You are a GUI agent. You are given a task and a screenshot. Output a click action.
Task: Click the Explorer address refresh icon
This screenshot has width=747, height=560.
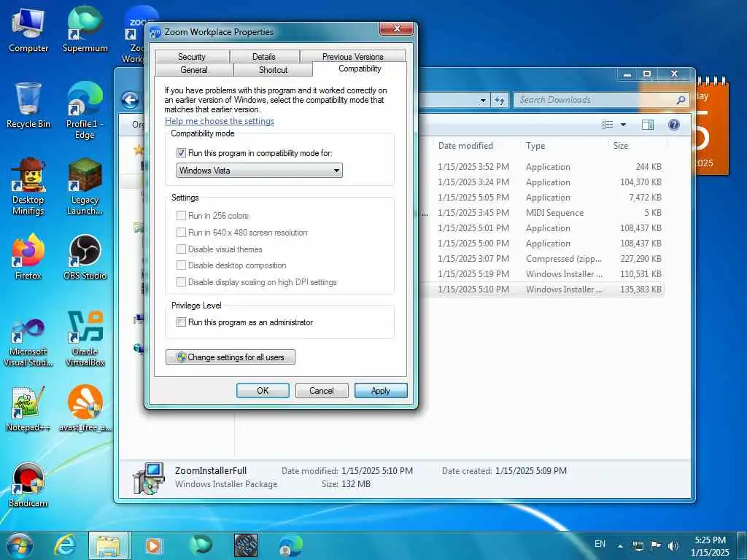coord(499,100)
